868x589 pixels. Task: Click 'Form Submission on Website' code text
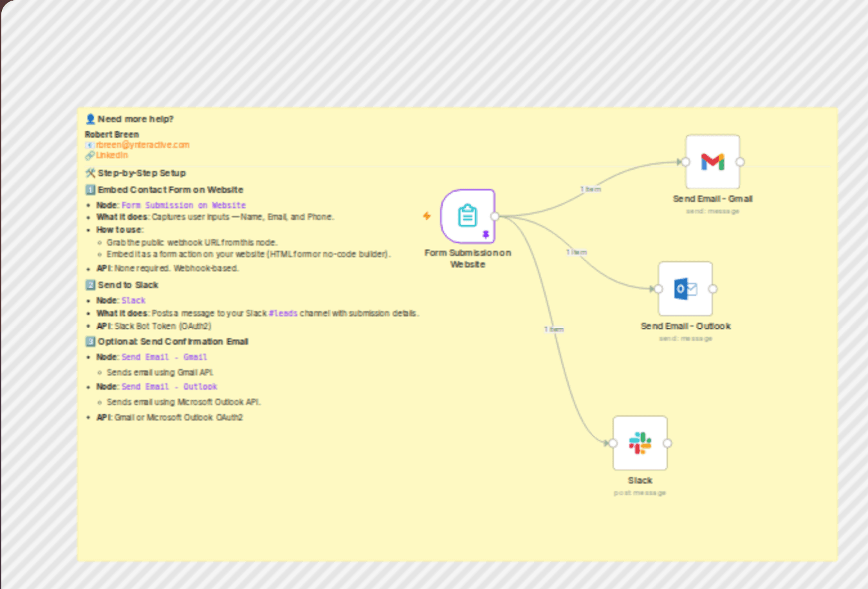pyautogui.click(x=183, y=205)
